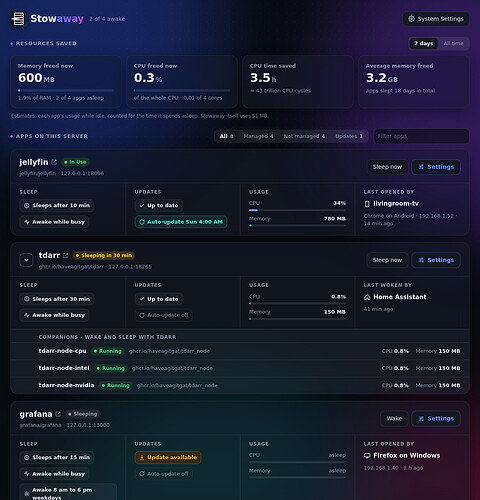The image size is (480, 500).
Task: Focus the Filter apps field
Action: [x=421, y=136]
